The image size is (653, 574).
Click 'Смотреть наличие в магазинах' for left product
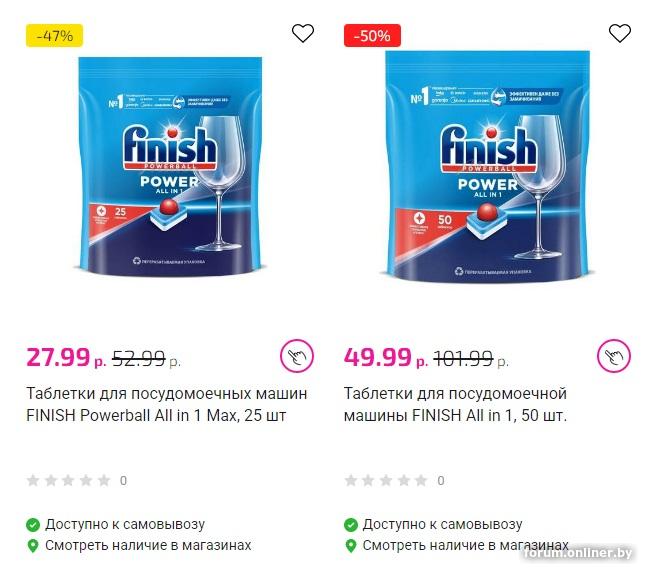tap(148, 546)
